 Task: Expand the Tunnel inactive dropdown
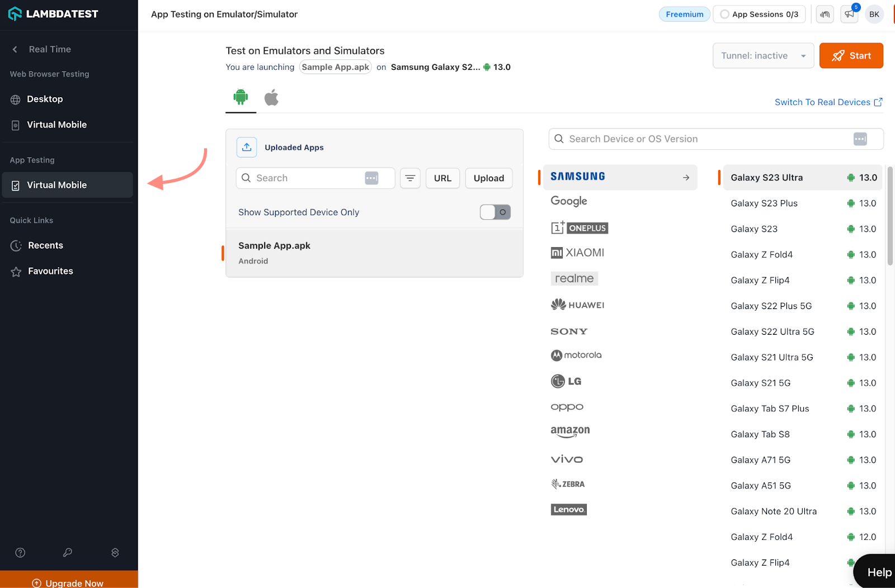(763, 56)
